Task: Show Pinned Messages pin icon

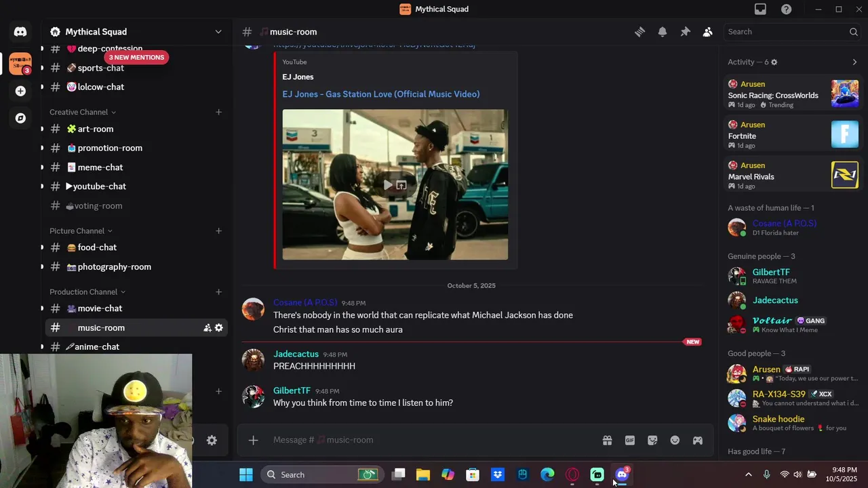Action: pyautogui.click(x=685, y=32)
